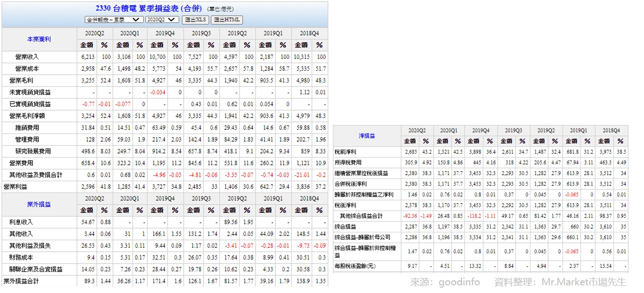Click the 淨損益 section link
Viewport: 644px width, 293px height.
[367, 136]
